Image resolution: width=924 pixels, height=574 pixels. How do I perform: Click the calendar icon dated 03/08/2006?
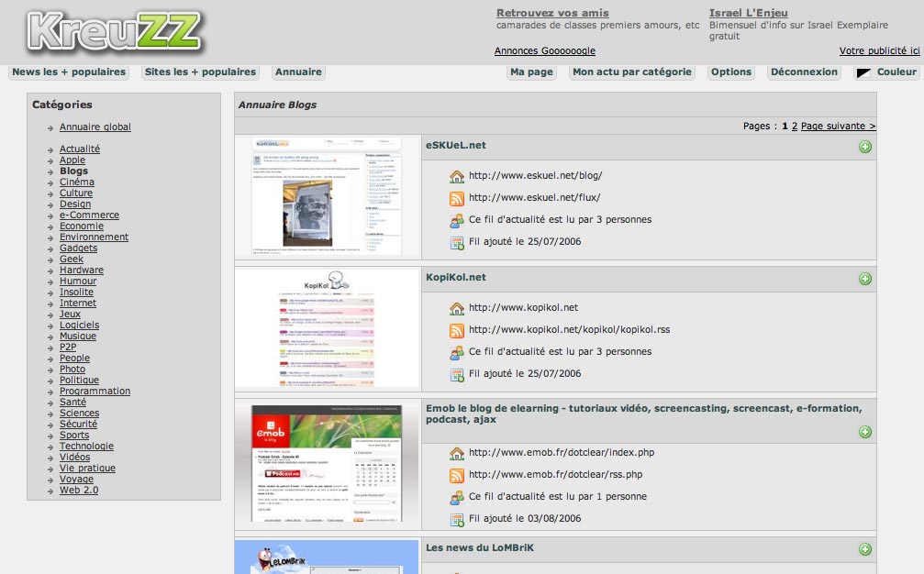tap(457, 519)
